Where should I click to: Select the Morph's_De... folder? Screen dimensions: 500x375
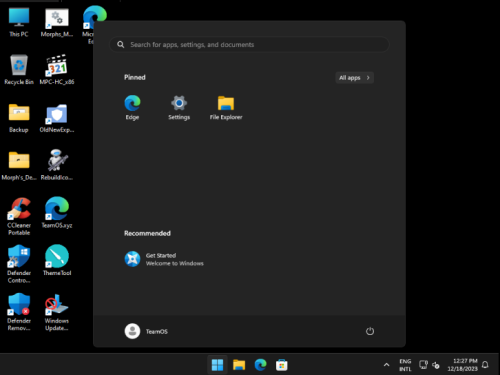tap(19, 165)
